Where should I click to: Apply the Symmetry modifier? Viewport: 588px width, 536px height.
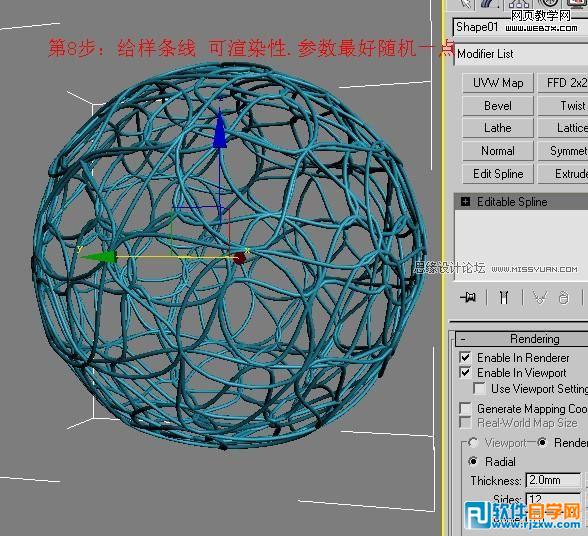point(563,151)
